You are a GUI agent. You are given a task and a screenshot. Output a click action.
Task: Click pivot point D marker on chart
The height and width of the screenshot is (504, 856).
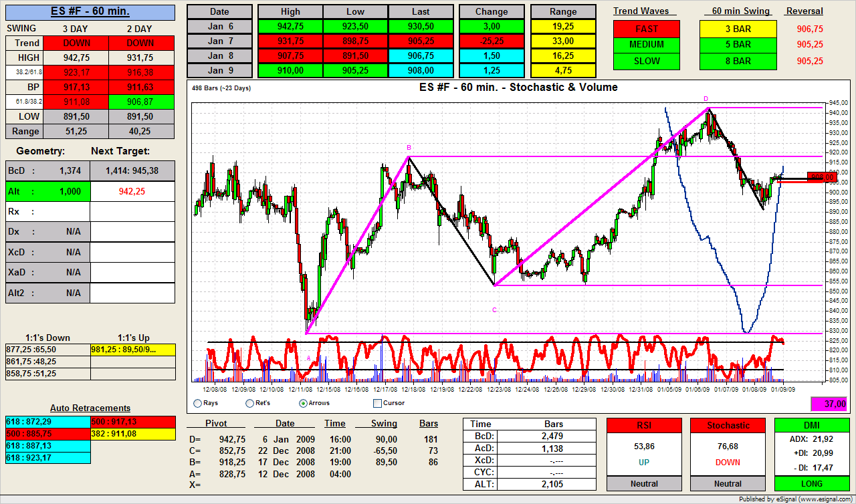pyautogui.click(x=706, y=99)
